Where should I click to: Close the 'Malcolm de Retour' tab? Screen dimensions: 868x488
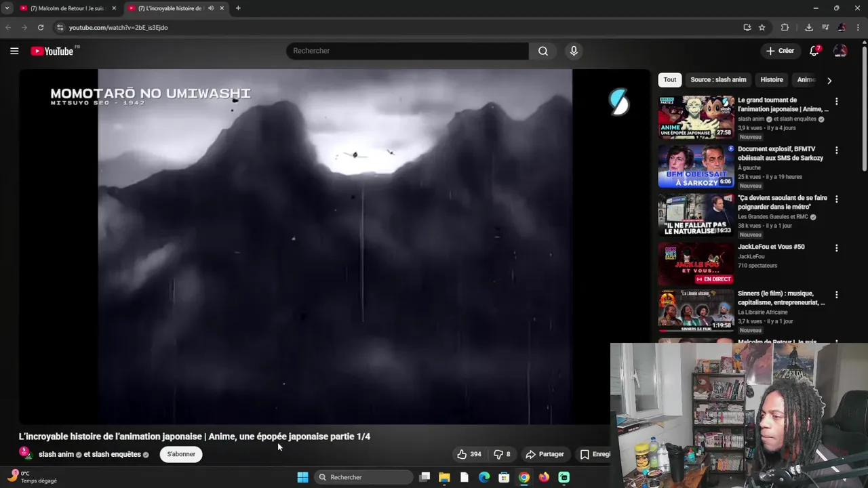pyautogui.click(x=114, y=8)
